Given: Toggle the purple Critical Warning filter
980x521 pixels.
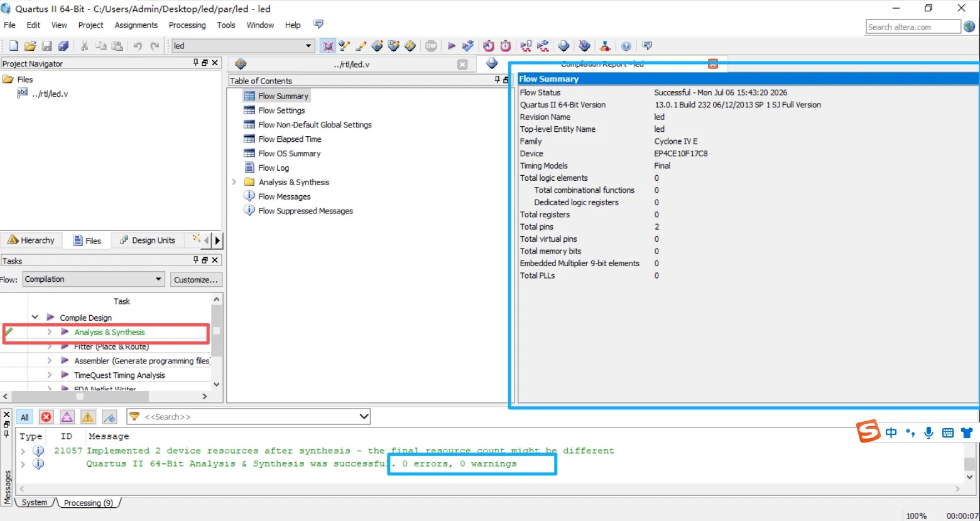Looking at the screenshot, I should 67,417.
